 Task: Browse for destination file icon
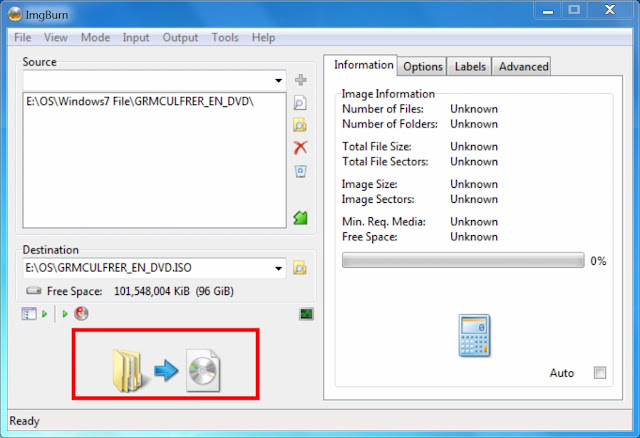300,268
